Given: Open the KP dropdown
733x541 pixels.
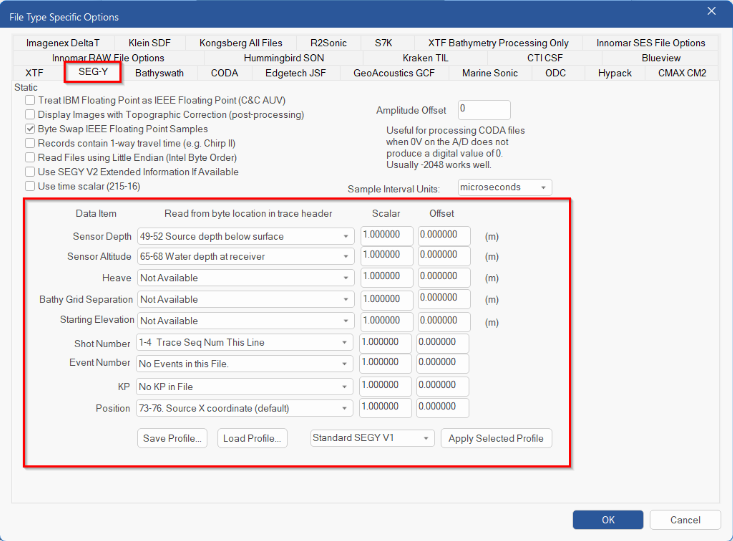Looking at the screenshot, I should coord(244,387).
